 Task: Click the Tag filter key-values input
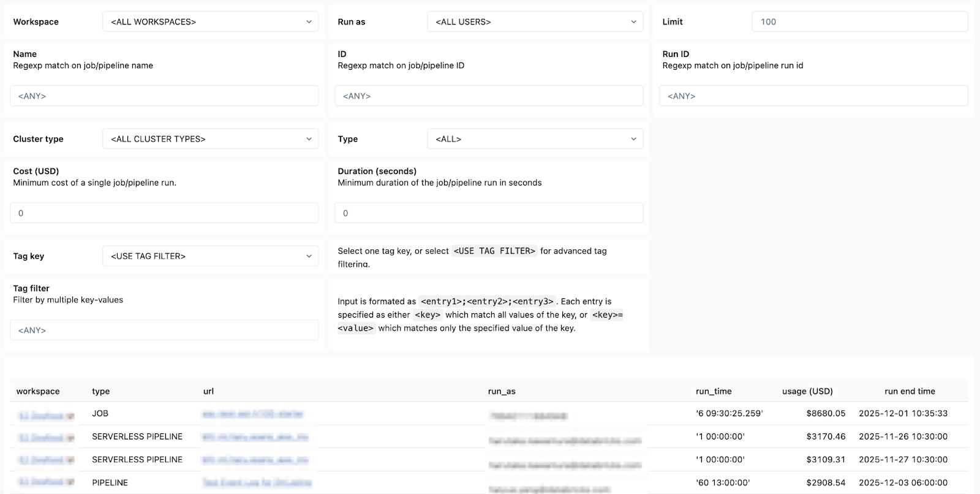click(x=164, y=330)
